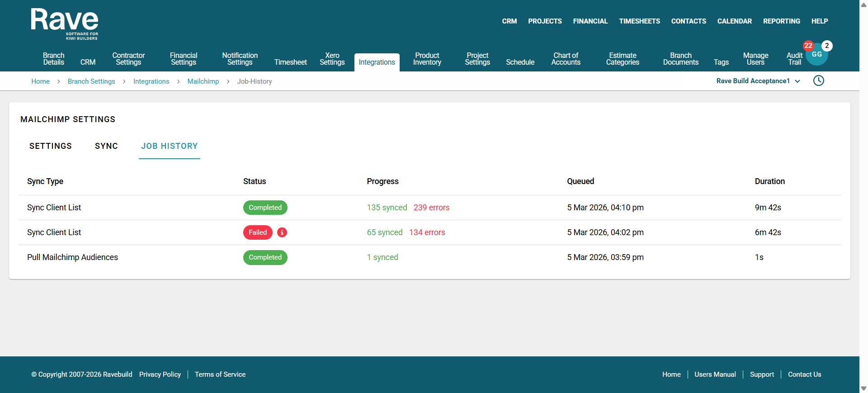The width and height of the screenshot is (868, 393).
Task: Select the JOB HISTORY tab
Action: click(170, 146)
